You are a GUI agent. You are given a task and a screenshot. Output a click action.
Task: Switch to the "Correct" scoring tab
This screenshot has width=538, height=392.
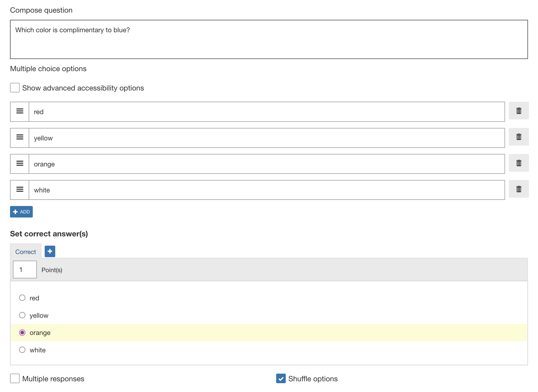click(25, 252)
